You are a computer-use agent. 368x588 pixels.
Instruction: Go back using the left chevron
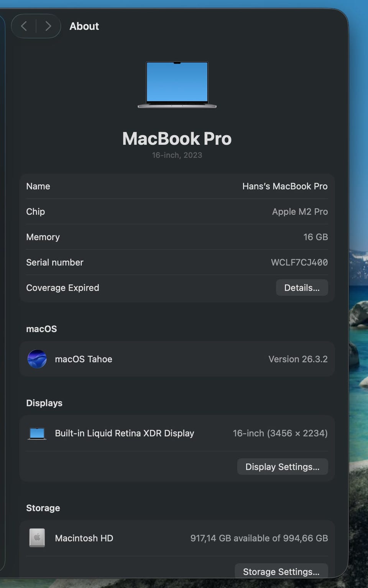coord(24,26)
